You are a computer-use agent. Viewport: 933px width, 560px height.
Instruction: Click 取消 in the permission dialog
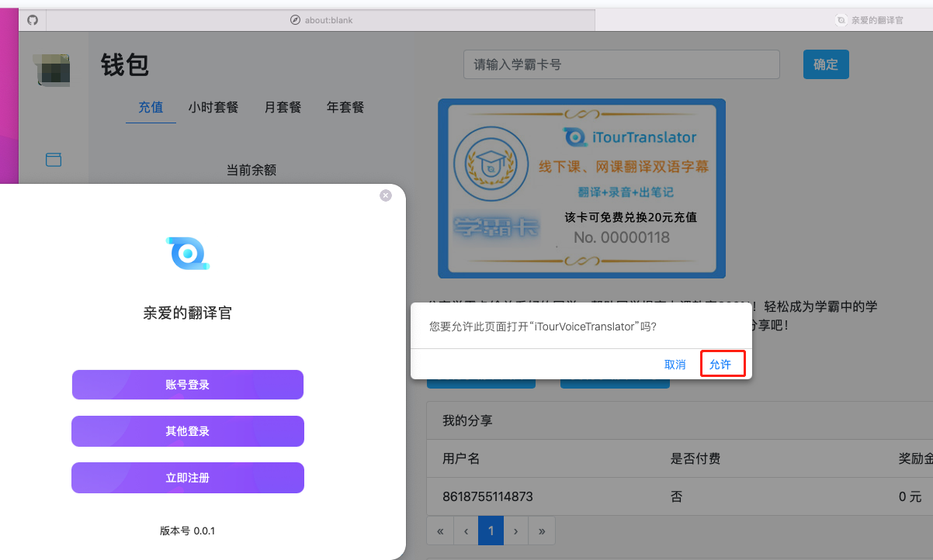[x=675, y=365]
